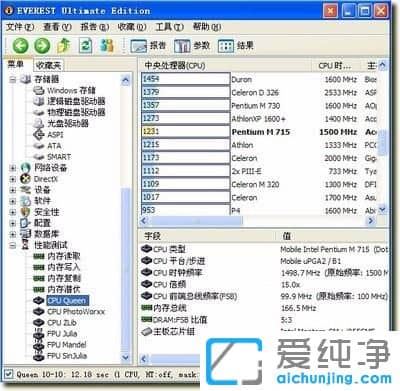Click the Refresh toolbar icon
This screenshot has height=391, width=400.
point(85,45)
